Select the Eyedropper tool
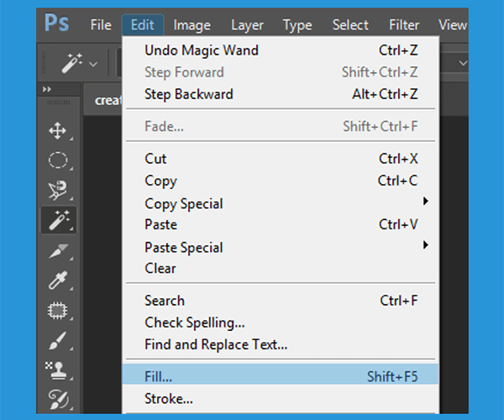Screen dimensions: 504x420 click(58, 281)
